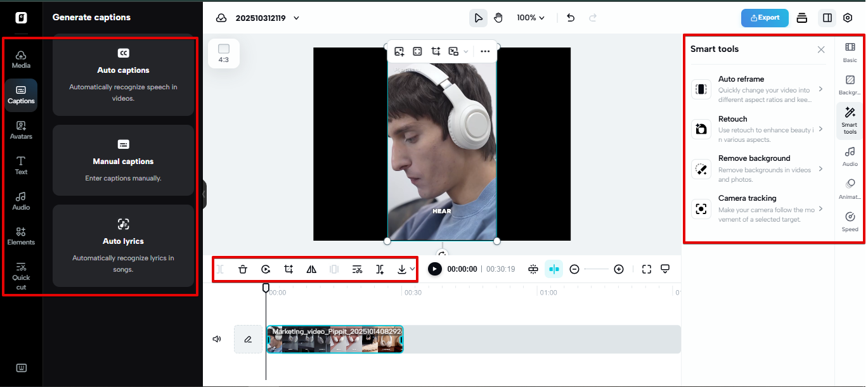Select the Auto captions option
The image size is (868, 387).
click(x=123, y=77)
